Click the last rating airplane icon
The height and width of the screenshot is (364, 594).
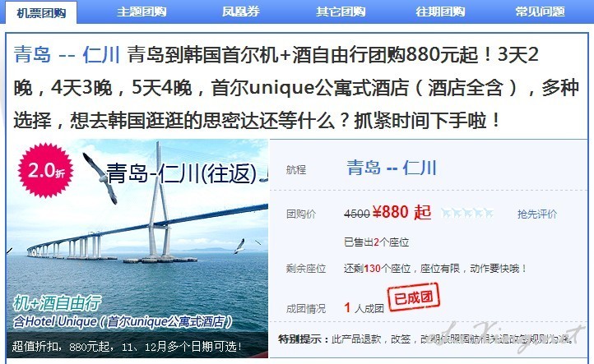click(489, 214)
